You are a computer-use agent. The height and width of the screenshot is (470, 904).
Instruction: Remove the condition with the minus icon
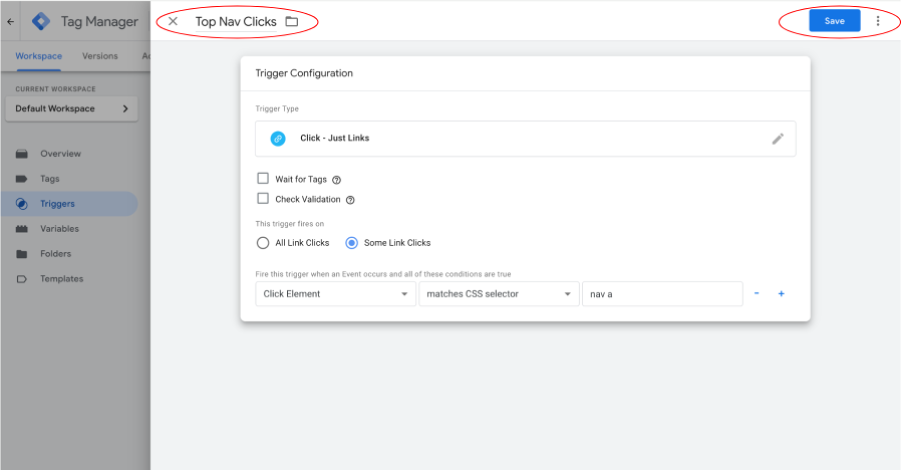[x=756, y=294]
